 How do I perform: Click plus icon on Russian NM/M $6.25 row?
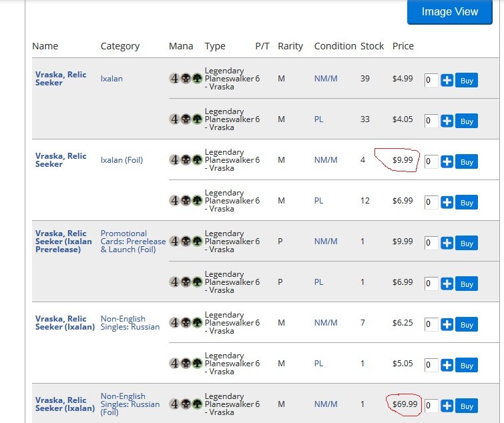click(x=447, y=325)
